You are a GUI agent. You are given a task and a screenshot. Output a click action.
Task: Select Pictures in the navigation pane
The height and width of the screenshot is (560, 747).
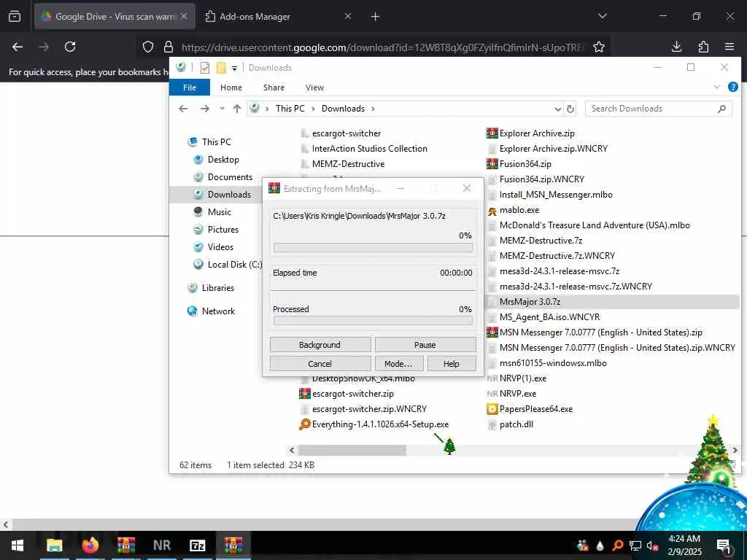(x=223, y=230)
